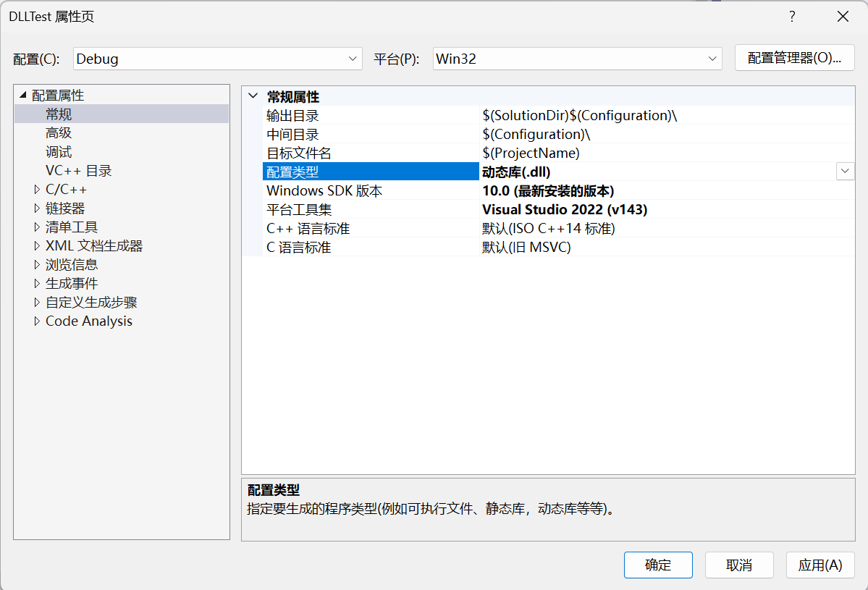This screenshot has width=868, height=590.
Task: Click the C++ 语言标准 property name
Action: 308,229
